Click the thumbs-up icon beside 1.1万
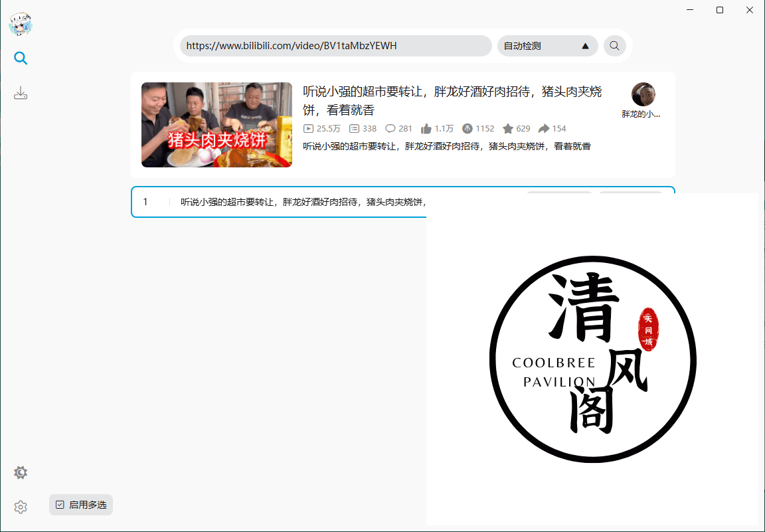765x532 pixels. coord(426,129)
